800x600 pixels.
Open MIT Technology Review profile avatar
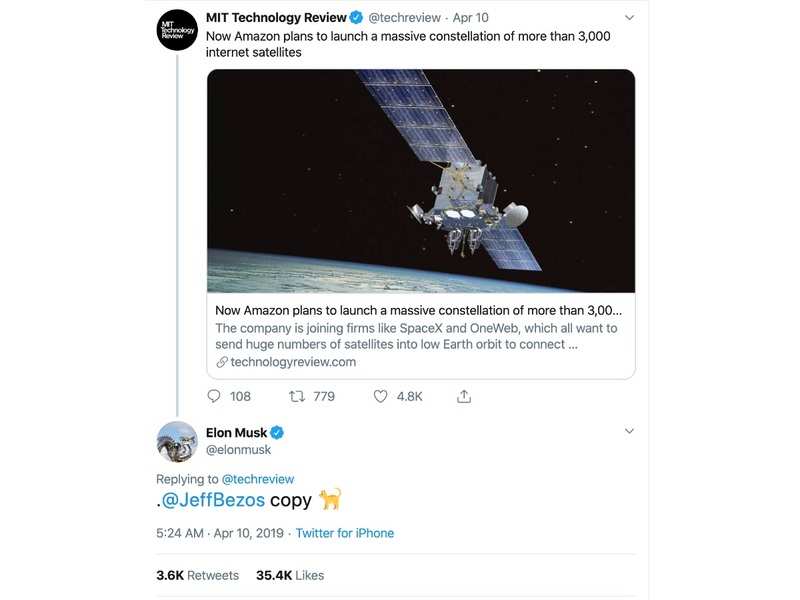click(178, 30)
